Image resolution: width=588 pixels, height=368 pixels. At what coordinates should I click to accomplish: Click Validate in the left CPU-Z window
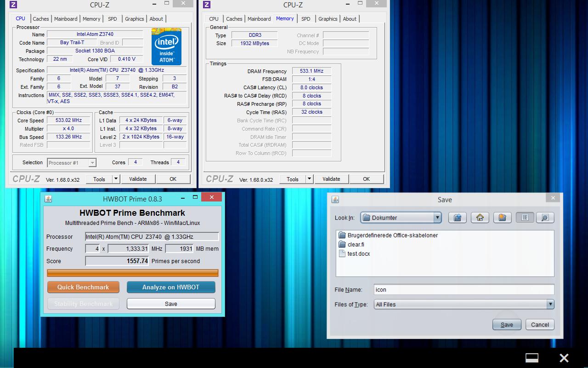point(138,179)
